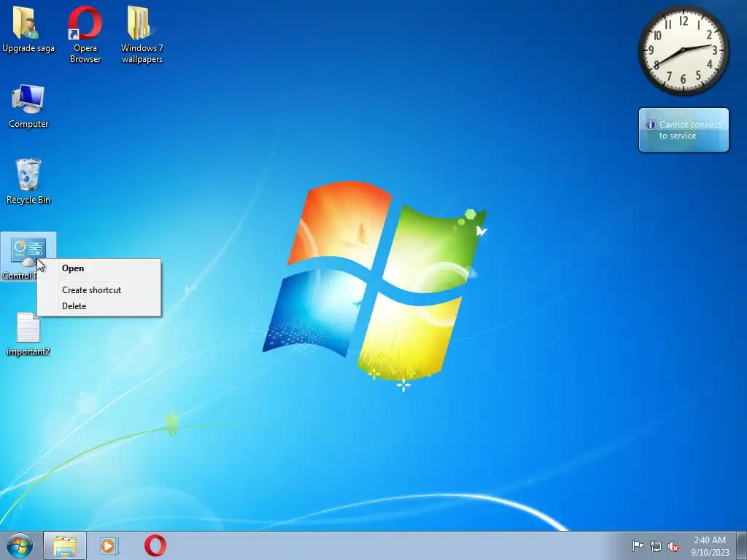The width and height of the screenshot is (747, 560).
Task: Click the 'Windows 7 wallpapers' label text
Action: coord(142,53)
